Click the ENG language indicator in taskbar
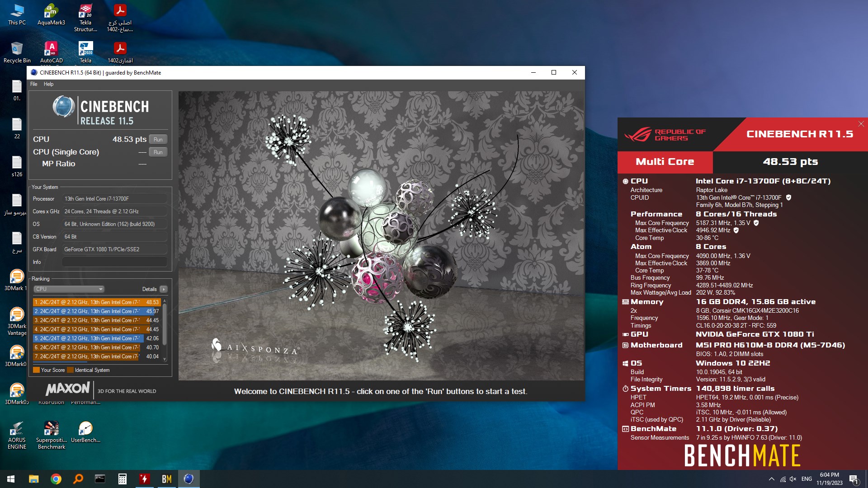The height and width of the screenshot is (488, 868). (x=807, y=479)
